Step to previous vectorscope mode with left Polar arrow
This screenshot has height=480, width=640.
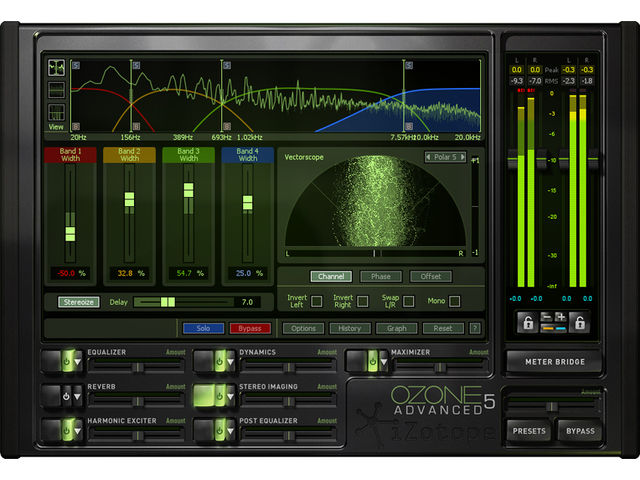[x=428, y=157]
